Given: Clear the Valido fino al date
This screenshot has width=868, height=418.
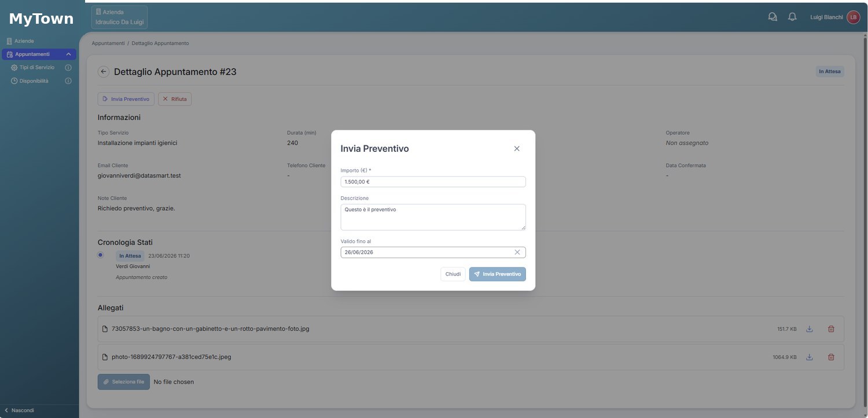Looking at the screenshot, I should click(517, 252).
